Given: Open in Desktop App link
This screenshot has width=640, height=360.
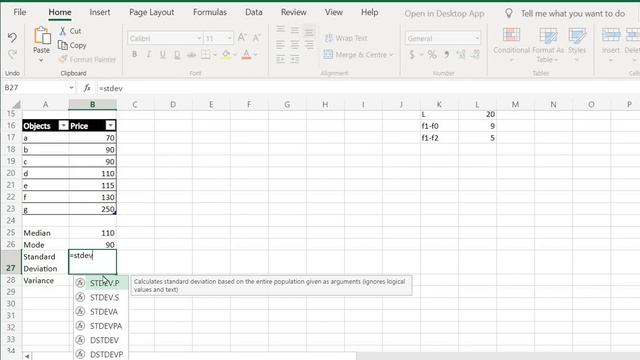Looking at the screenshot, I should click(x=444, y=13).
